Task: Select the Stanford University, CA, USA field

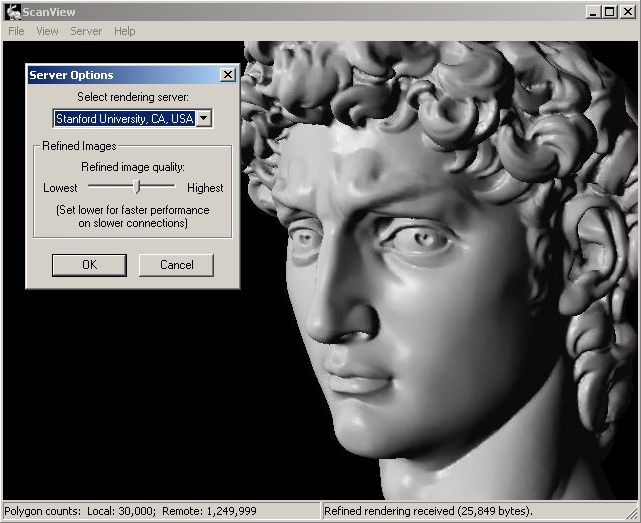Action: tap(124, 118)
